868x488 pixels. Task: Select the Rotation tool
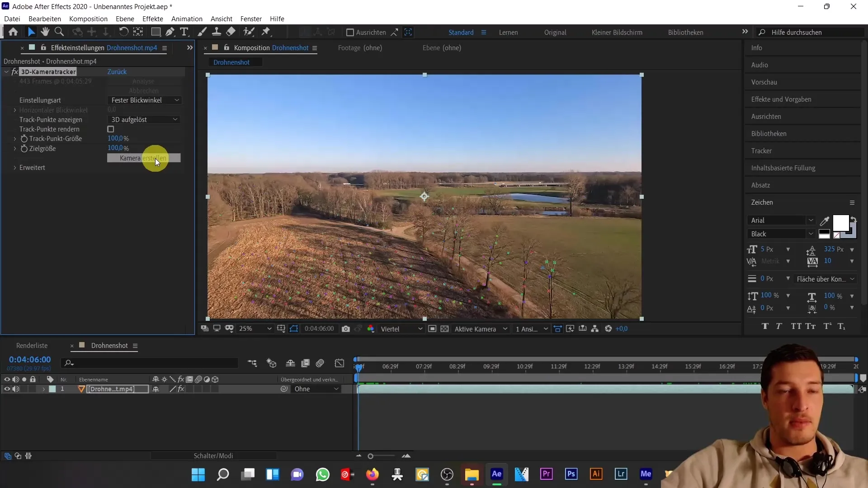point(123,32)
